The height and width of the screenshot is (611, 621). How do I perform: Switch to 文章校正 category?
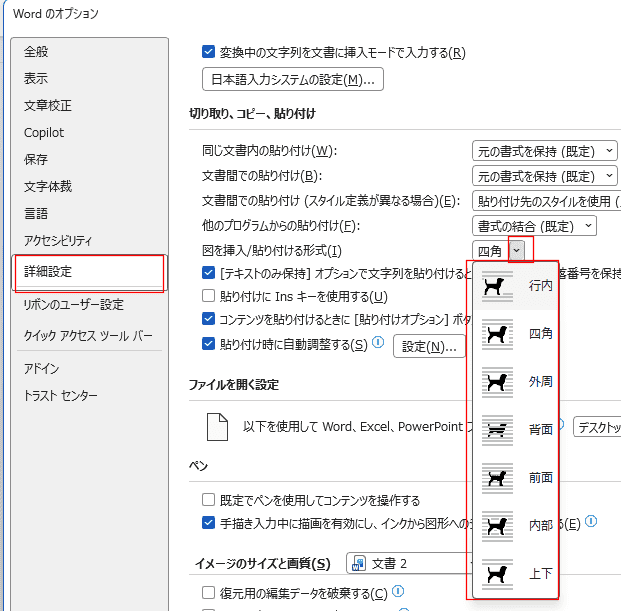click(x=48, y=105)
